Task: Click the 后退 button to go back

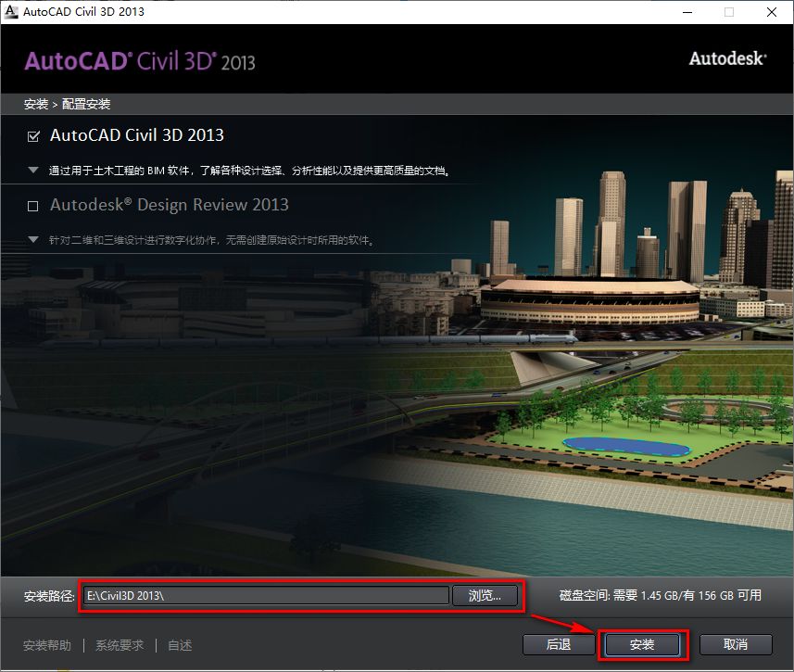Action: coord(558,644)
